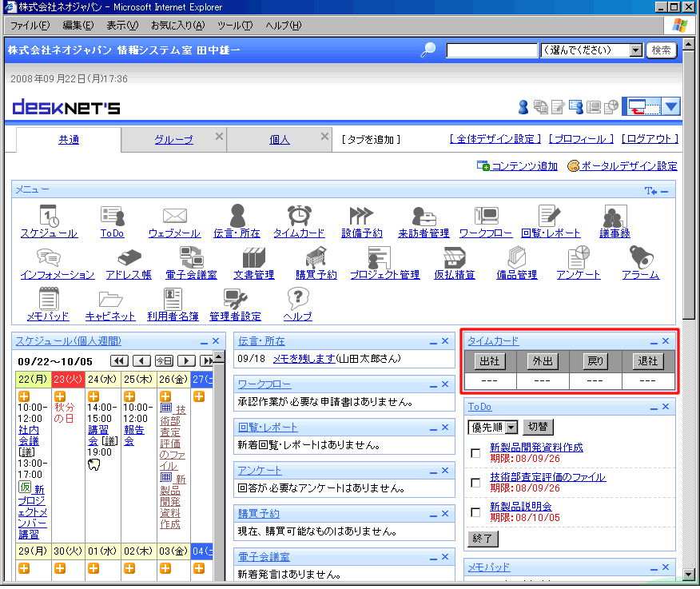The image size is (700, 589).
Task: Open the メモパッド notepad icon
Action: (48, 299)
